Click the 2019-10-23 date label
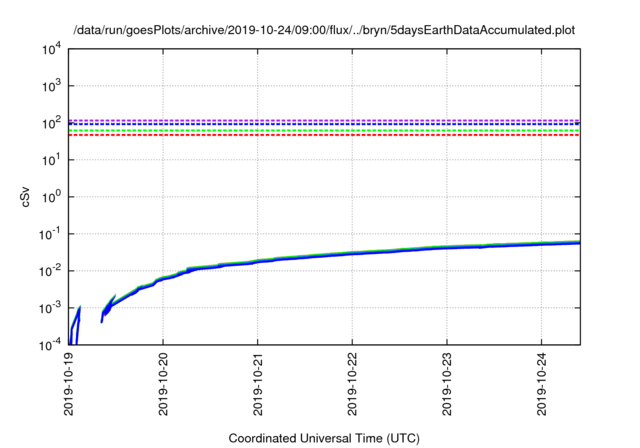Image resolution: width=640 pixels, height=448 pixels. click(447, 384)
